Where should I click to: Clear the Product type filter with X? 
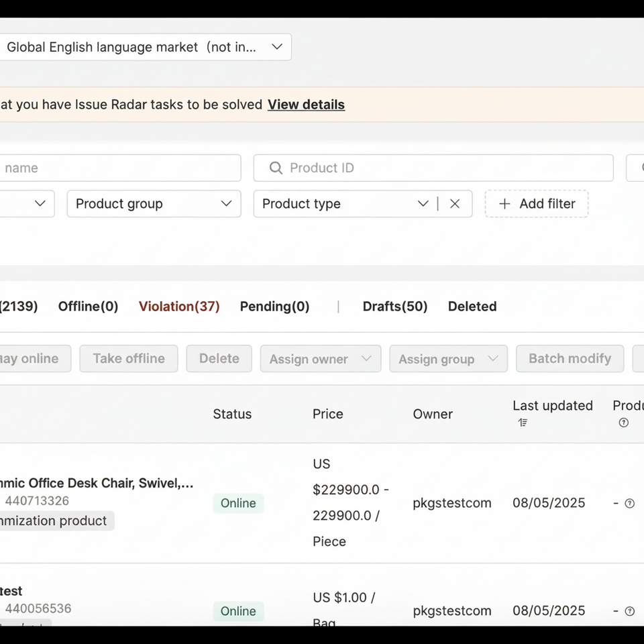click(x=455, y=204)
